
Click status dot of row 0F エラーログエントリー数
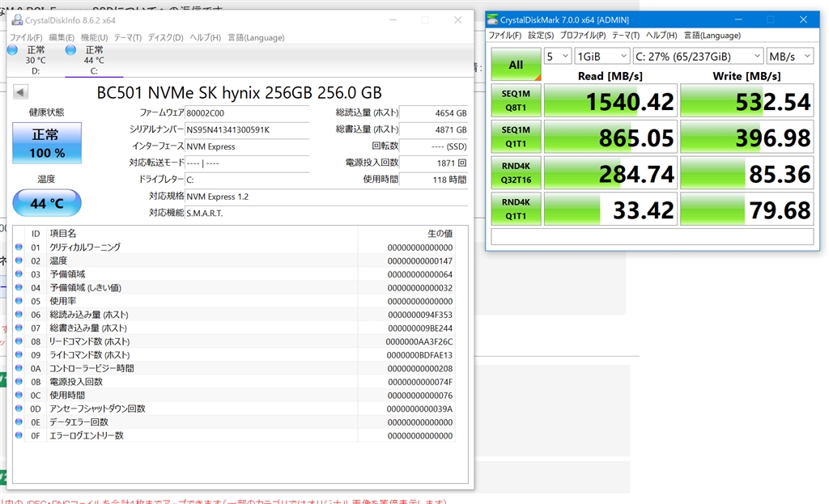(x=19, y=435)
